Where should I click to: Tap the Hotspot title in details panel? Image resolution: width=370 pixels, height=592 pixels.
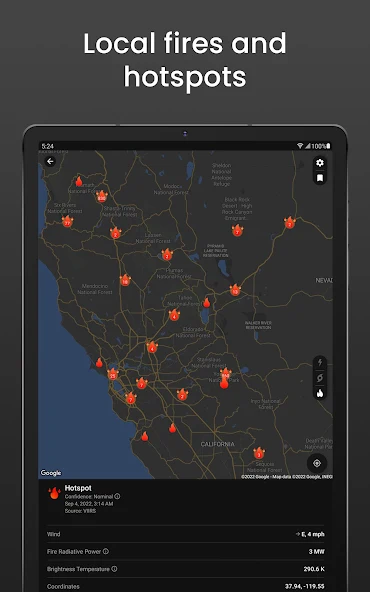[x=78, y=488]
